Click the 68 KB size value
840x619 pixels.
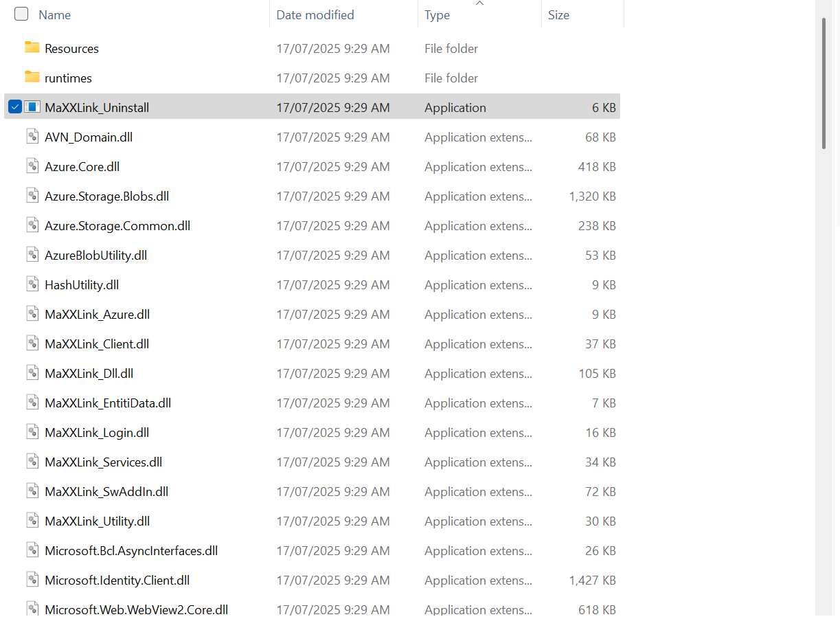coord(600,137)
